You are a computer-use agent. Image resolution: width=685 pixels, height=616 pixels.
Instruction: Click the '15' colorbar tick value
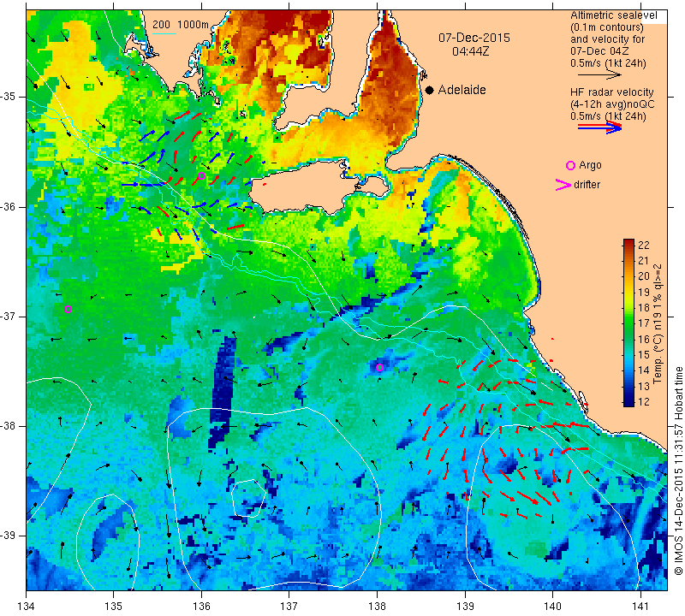[644, 354]
